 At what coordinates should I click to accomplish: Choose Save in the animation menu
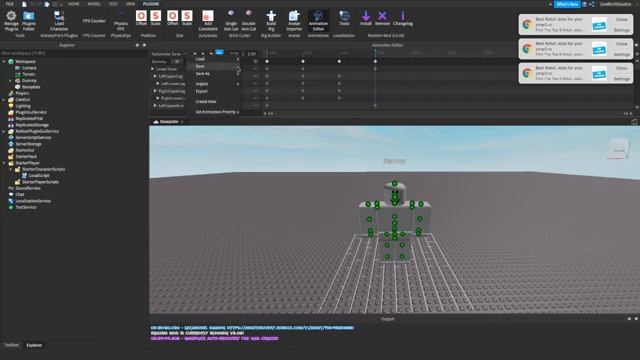point(213,66)
